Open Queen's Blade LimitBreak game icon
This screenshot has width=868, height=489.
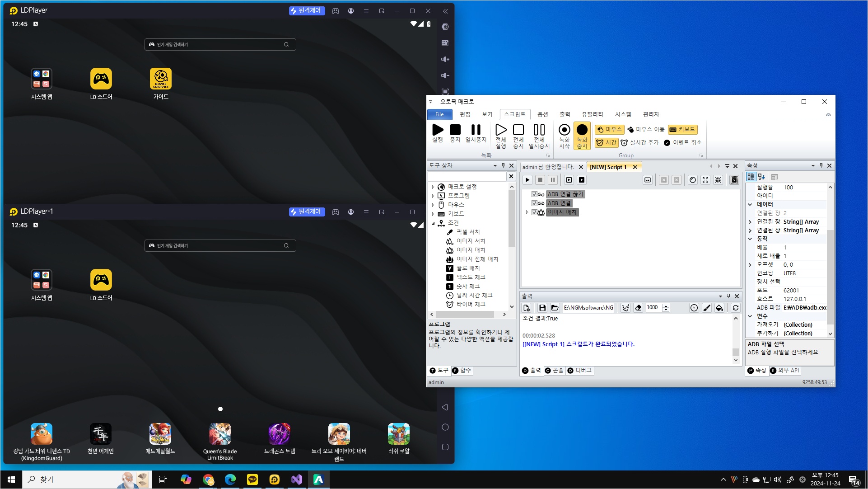point(220,434)
